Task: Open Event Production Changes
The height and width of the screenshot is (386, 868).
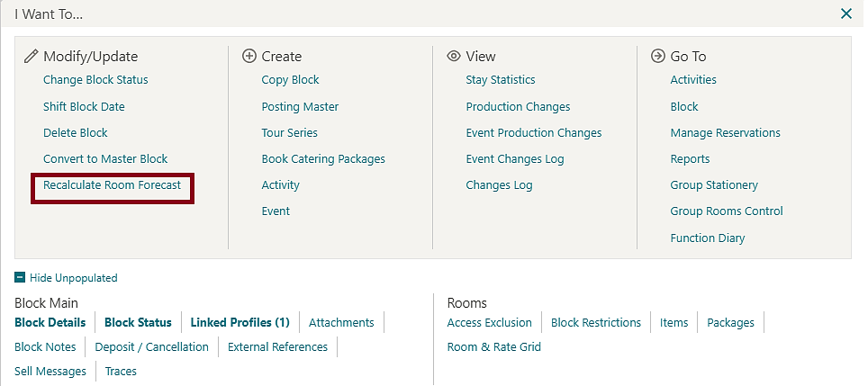Action: (534, 133)
